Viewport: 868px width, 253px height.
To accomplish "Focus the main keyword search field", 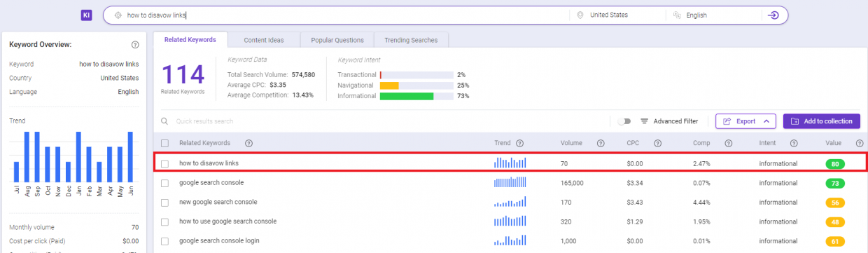I will tap(336, 15).
